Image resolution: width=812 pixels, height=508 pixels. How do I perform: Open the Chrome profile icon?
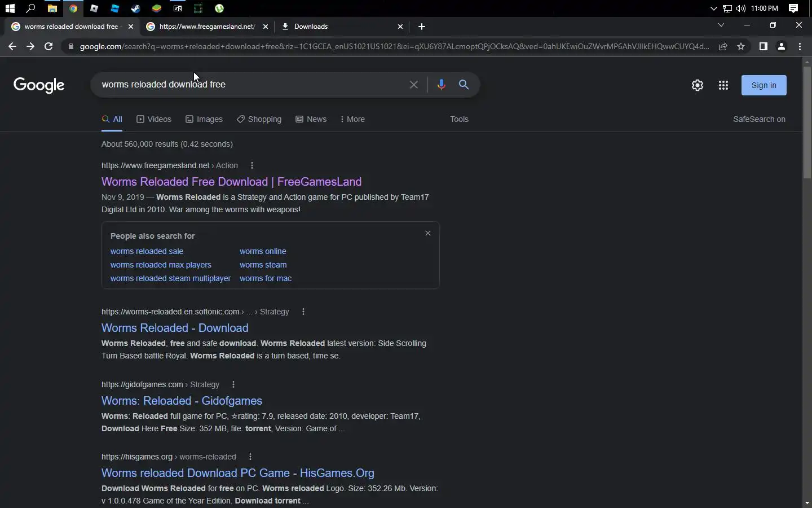tap(782, 46)
